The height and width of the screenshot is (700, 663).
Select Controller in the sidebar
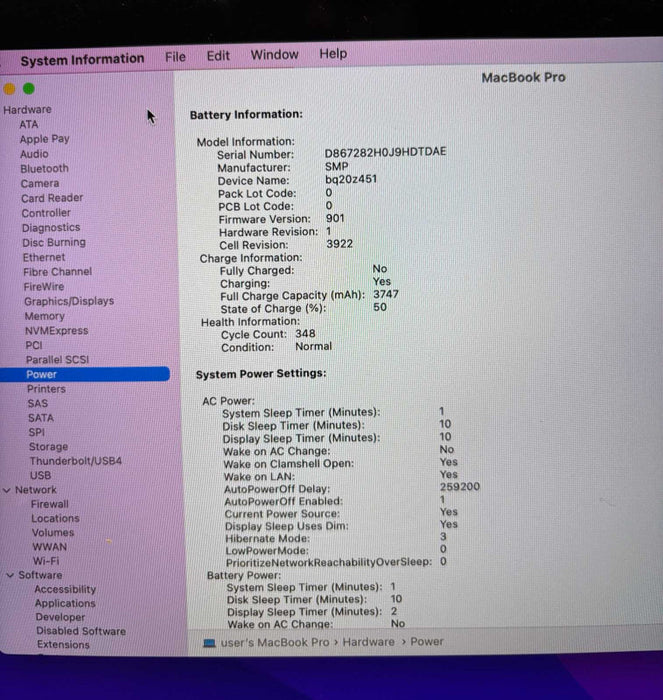46,213
